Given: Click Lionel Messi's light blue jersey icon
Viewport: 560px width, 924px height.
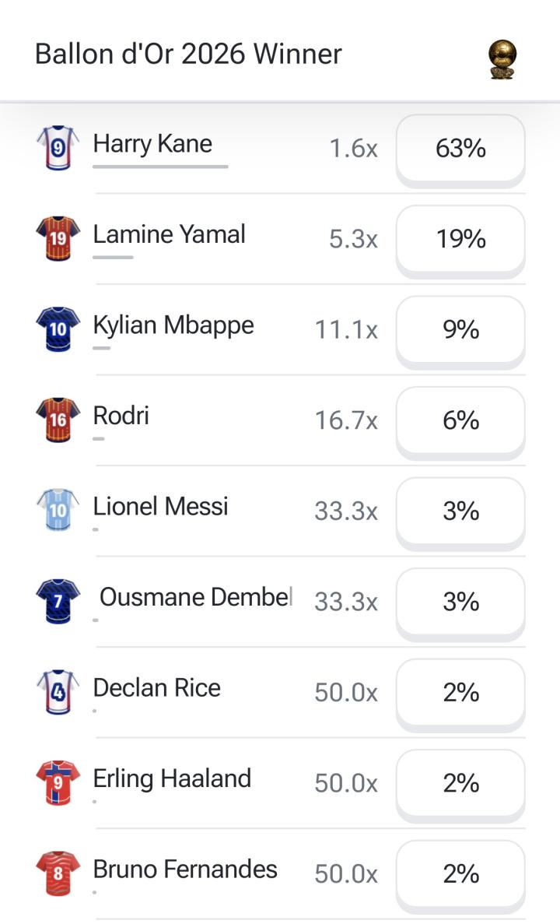Looking at the screenshot, I should [x=58, y=511].
